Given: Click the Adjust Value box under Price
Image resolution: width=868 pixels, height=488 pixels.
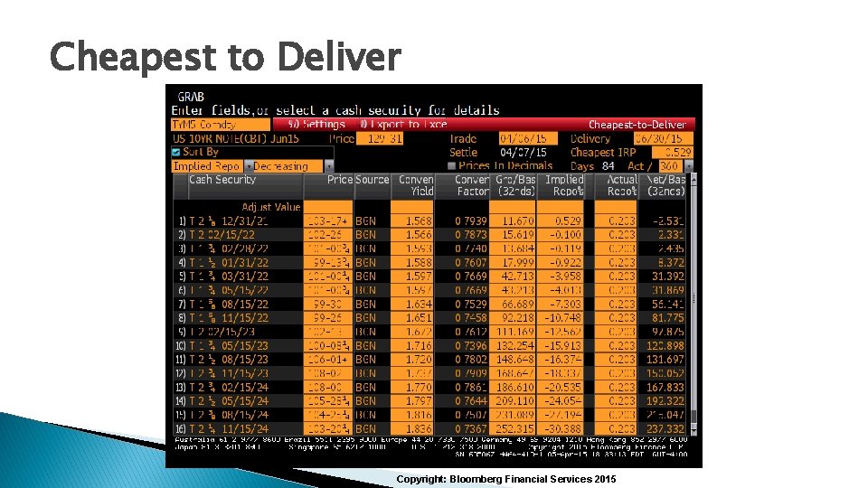Looking at the screenshot, I should pos(327,207).
